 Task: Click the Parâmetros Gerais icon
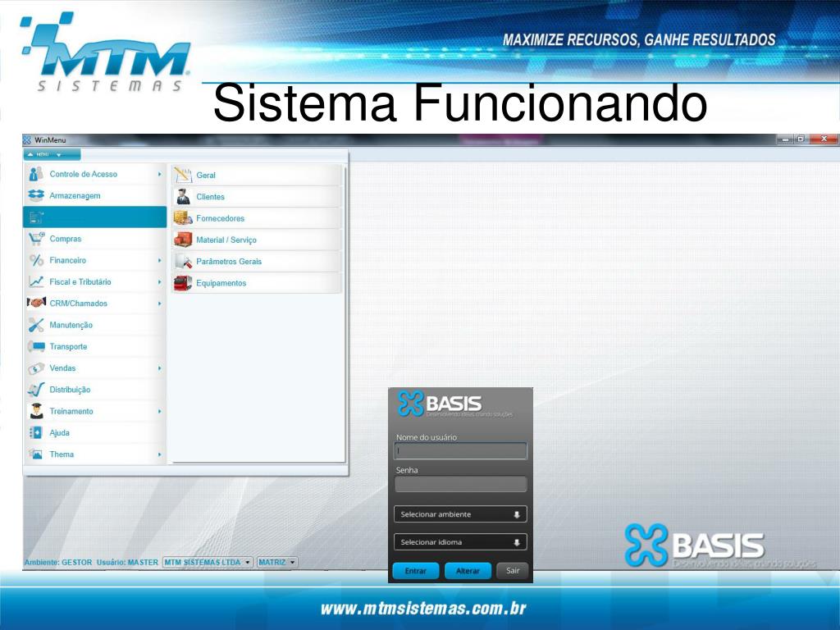(x=183, y=262)
